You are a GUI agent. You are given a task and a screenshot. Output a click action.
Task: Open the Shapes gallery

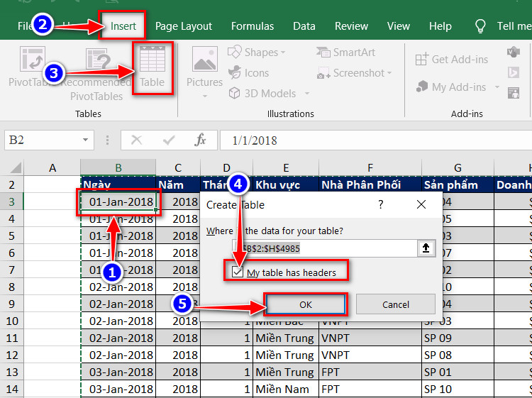pyautogui.click(x=257, y=52)
